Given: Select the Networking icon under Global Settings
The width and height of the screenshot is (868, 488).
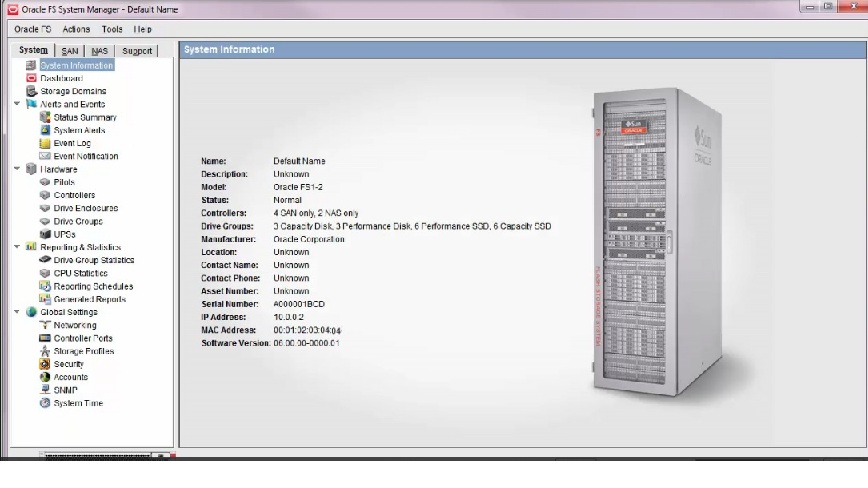Looking at the screenshot, I should pyautogui.click(x=44, y=325).
